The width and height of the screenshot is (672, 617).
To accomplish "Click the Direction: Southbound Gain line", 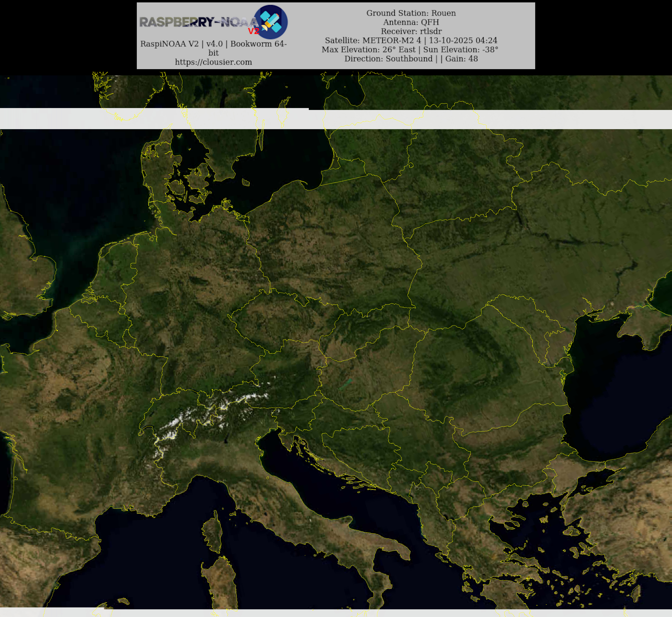I will (411, 59).
